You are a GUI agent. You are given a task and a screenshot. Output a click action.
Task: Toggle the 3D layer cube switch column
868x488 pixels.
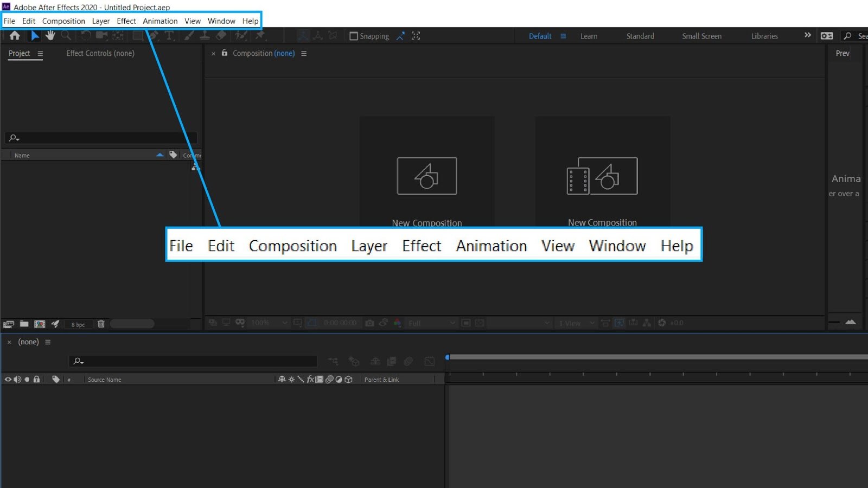349,380
